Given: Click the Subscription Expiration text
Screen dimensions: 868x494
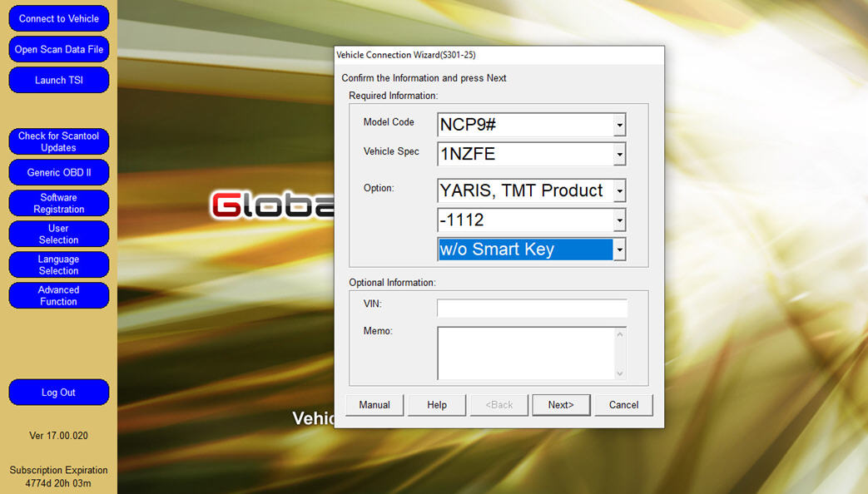Looking at the screenshot, I should tap(59, 470).
